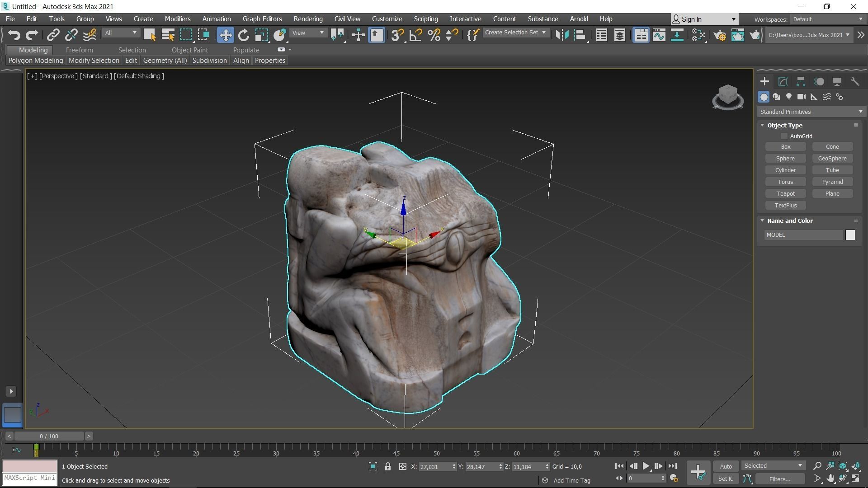Open the Modifiers menu
The height and width of the screenshot is (488, 868).
[x=178, y=19]
